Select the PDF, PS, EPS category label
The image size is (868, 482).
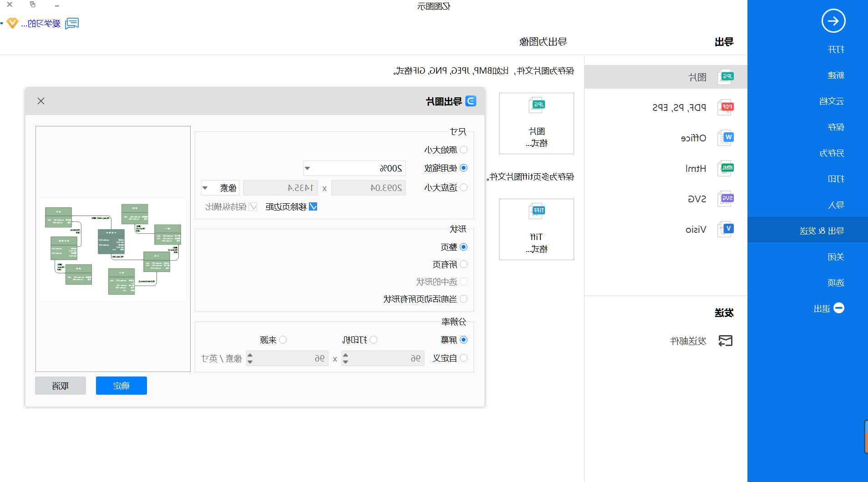[679, 108]
